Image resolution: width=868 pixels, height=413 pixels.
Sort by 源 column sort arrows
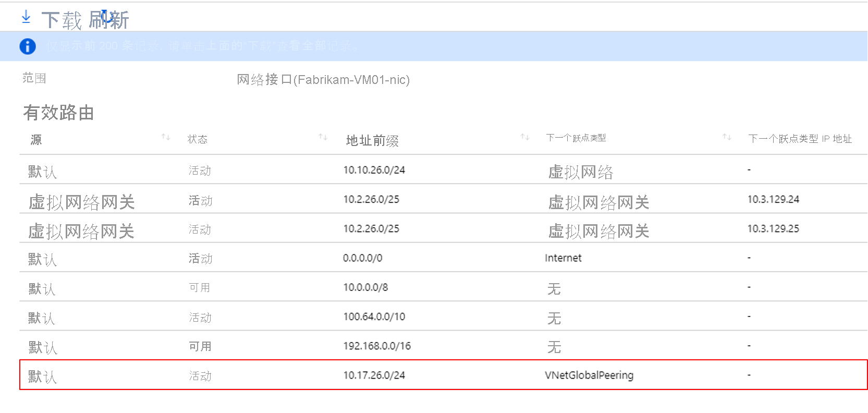pyautogui.click(x=166, y=137)
